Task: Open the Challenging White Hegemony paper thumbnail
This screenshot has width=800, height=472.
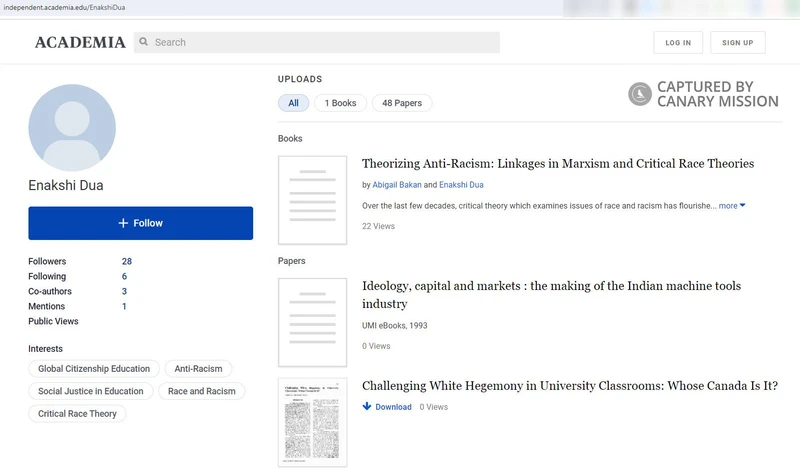Action: (x=312, y=422)
